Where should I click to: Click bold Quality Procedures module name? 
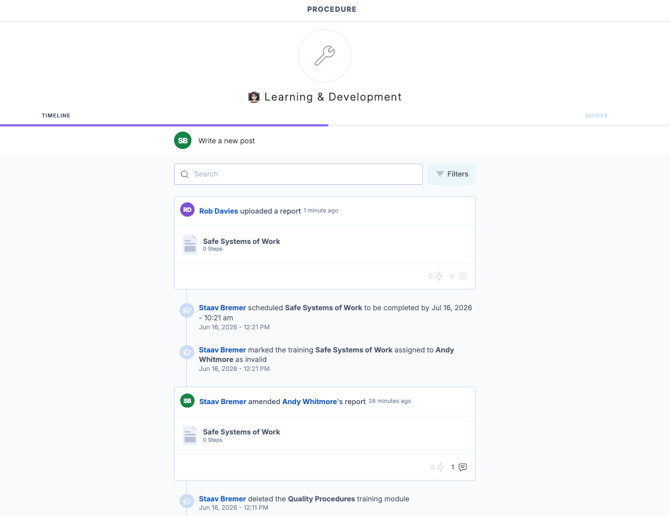coord(321,499)
